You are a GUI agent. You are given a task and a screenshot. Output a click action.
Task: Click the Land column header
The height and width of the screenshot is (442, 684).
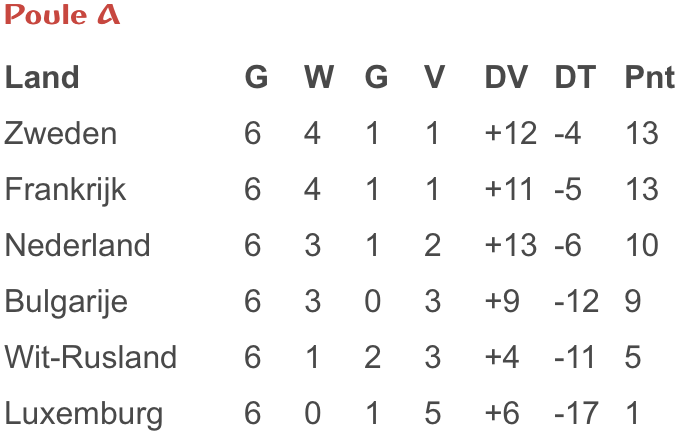click(x=42, y=78)
